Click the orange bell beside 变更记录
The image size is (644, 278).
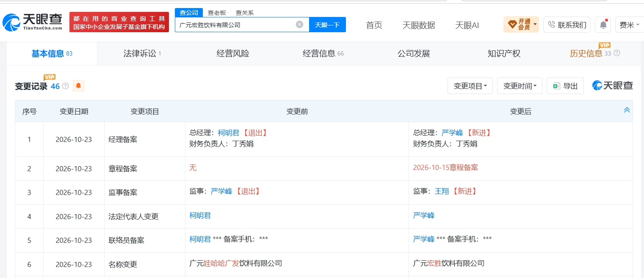[78, 86]
